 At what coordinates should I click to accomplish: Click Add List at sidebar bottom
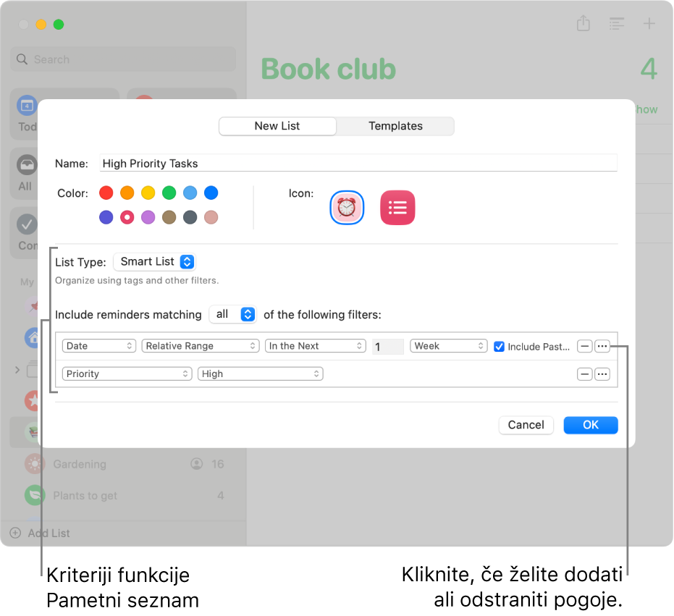tap(49, 533)
